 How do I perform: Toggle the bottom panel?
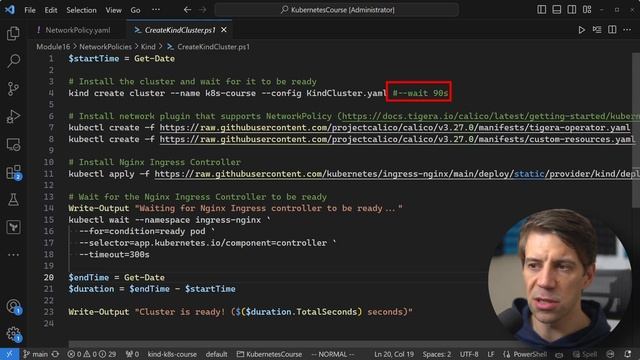(x=556, y=10)
